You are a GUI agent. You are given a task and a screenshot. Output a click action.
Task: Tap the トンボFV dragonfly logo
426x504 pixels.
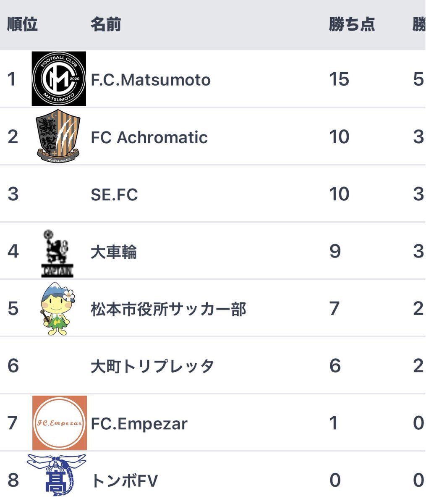pyautogui.click(x=56, y=475)
